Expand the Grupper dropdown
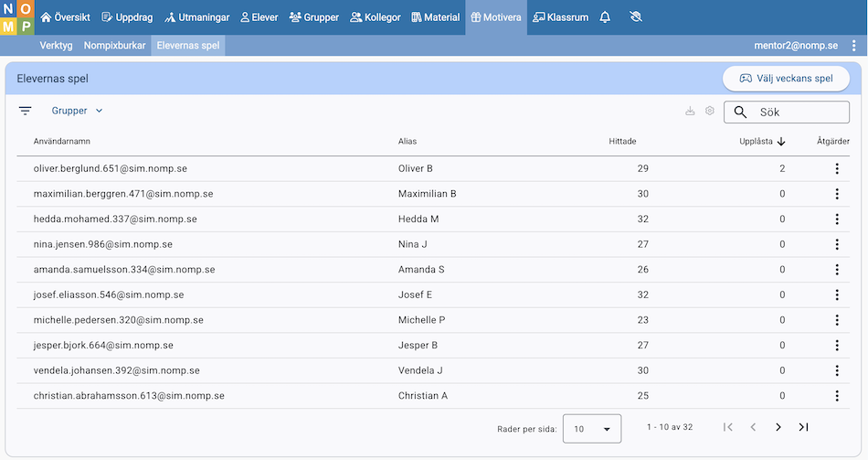This screenshot has height=460, width=868. 78,111
